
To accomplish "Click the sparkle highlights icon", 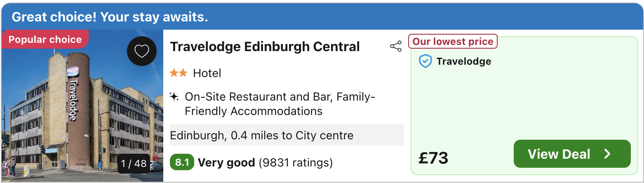I will coord(174,97).
